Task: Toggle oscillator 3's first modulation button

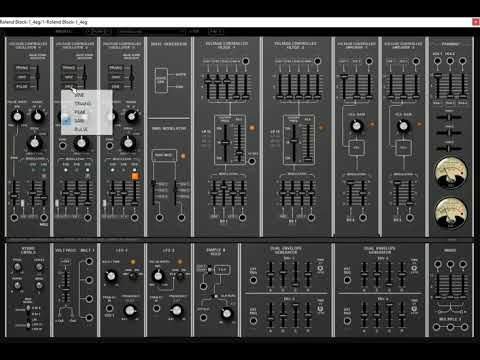Action: pyautogui.click(x=113, y=170)
